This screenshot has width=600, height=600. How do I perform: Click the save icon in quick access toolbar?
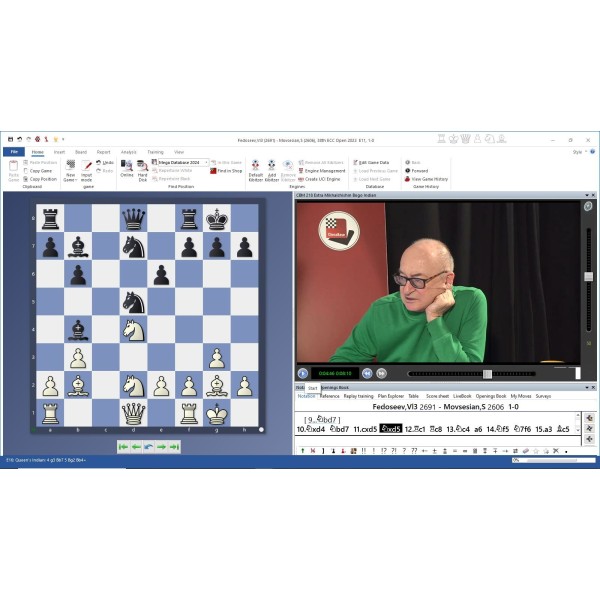10,139
